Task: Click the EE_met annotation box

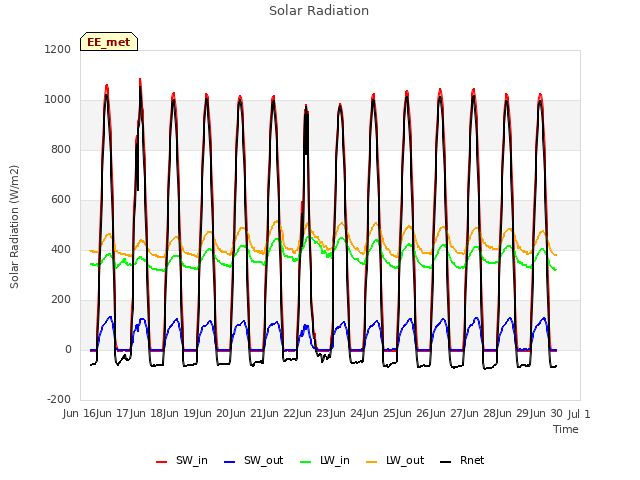Action: tap(109, 42)
